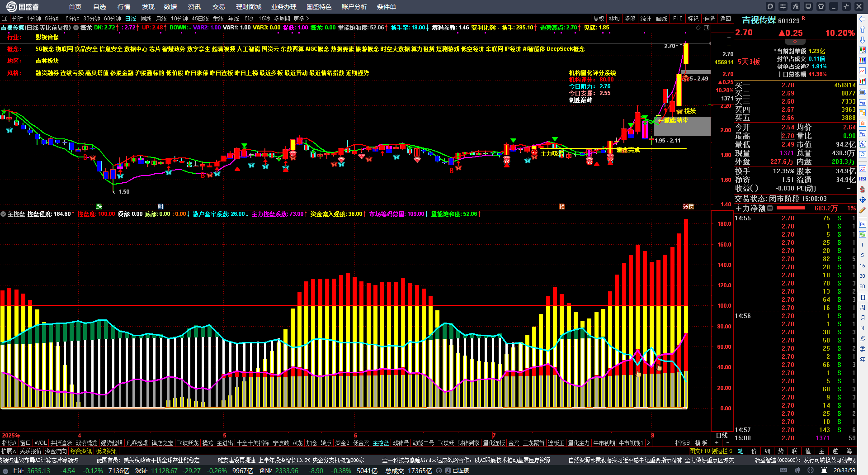Open the message chat icon in title bar

[770, 6]
